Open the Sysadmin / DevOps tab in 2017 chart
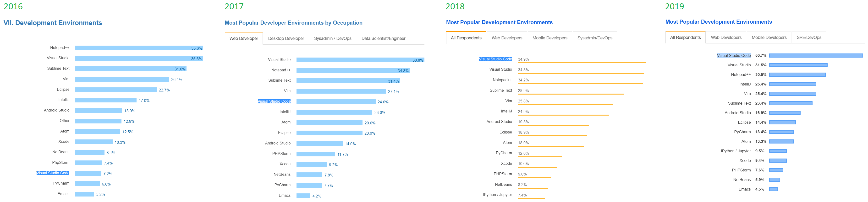The image size is (868, 202). pos(333,38)
